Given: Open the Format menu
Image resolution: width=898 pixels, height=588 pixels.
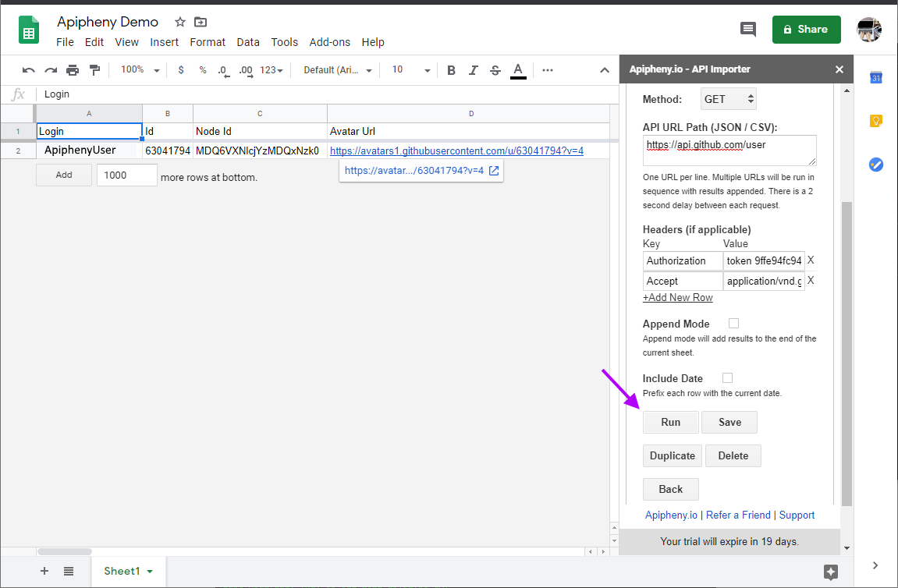Looking at the screenshot, I should click(208, 42).
